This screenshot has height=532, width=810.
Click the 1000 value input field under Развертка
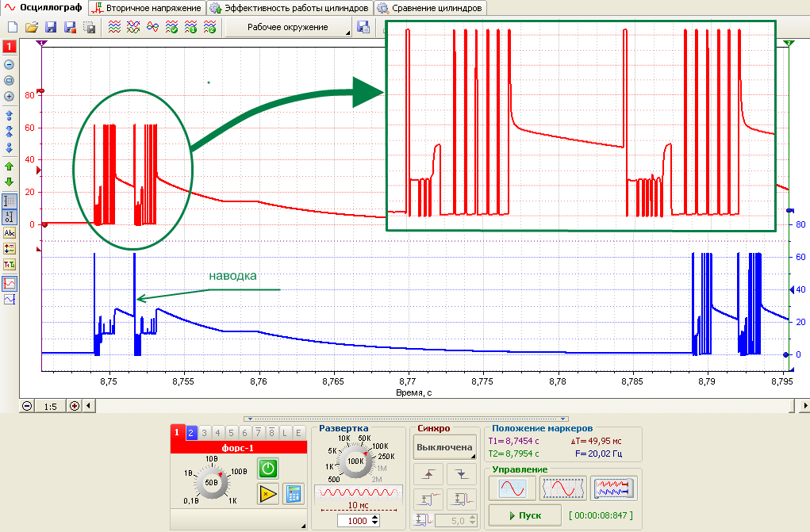tap(355, 521)
